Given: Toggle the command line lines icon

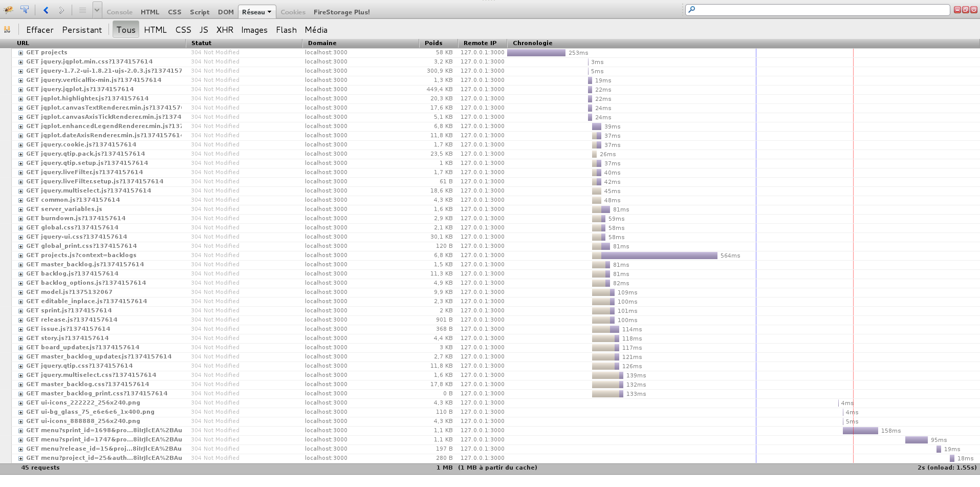Looking at the screenshot, I should tap(82, 10).
